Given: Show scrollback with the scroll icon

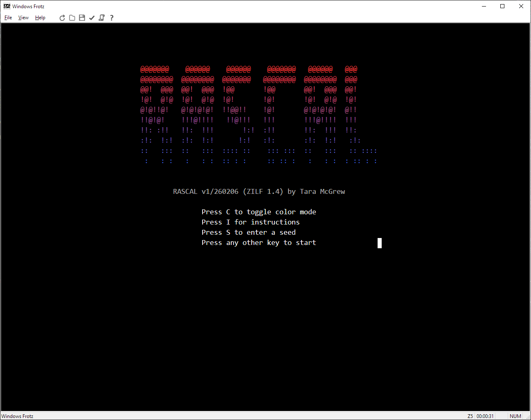Looking at the screenshot, I should [x=101, y=18].
